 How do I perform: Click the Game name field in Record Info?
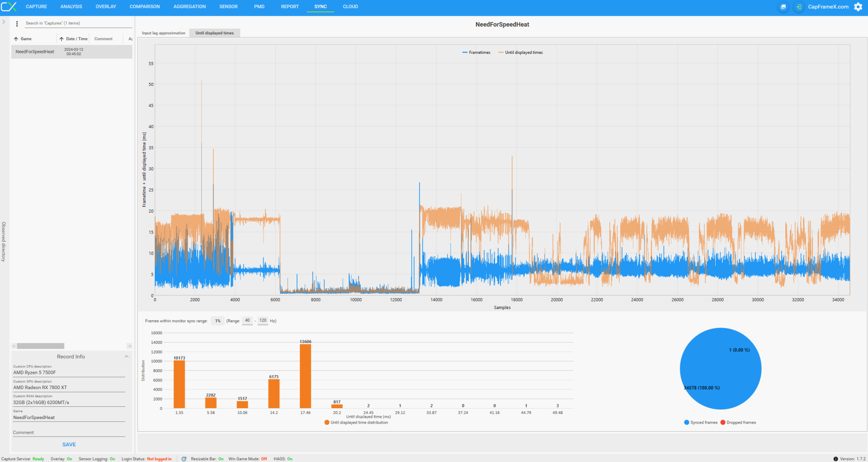point(69,417)
